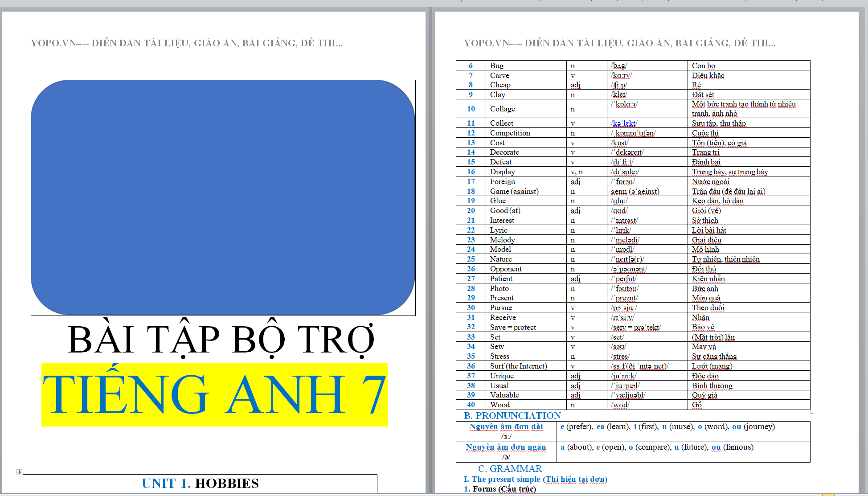Click the resize handle below the vocabulary table
868x496 pixels.
point(812,412)
